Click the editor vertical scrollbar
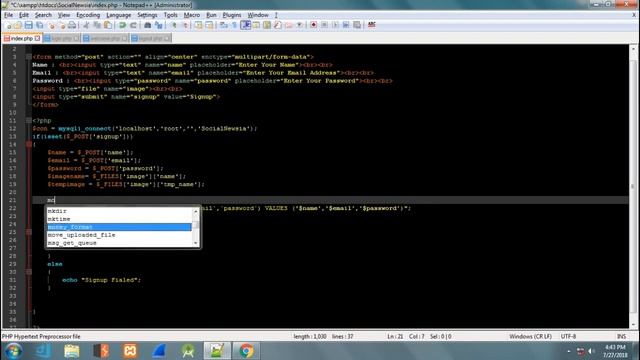Viewport: 640px width, 360px height. [x=633, y=186]
